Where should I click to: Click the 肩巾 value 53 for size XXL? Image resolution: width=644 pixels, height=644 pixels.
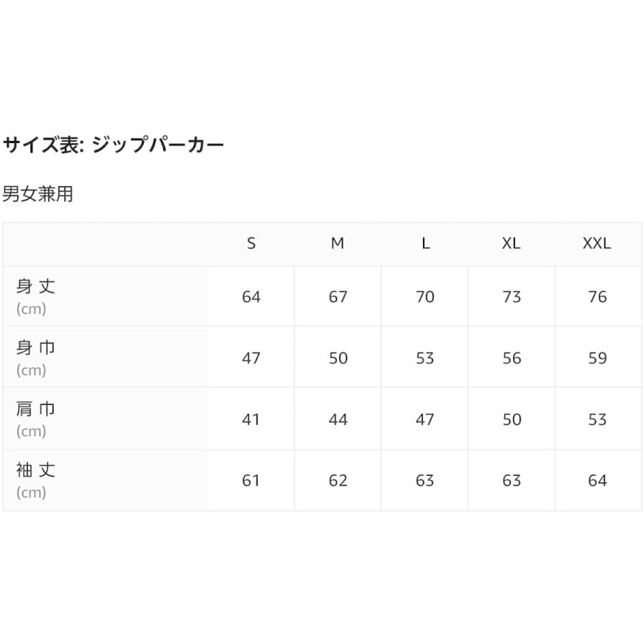point(597,419)
